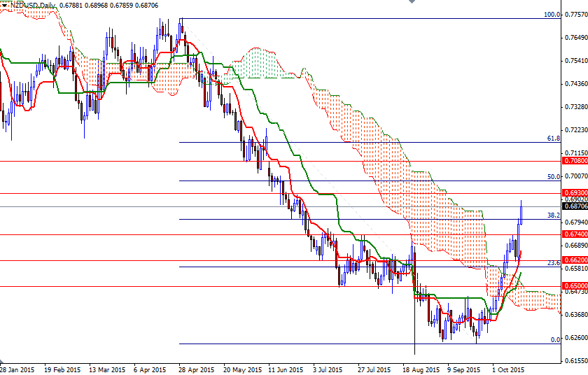Viewport: 588px width, 375px height.
Task: Select the 0.70800 red price level tag
Action: pos(575,161)
